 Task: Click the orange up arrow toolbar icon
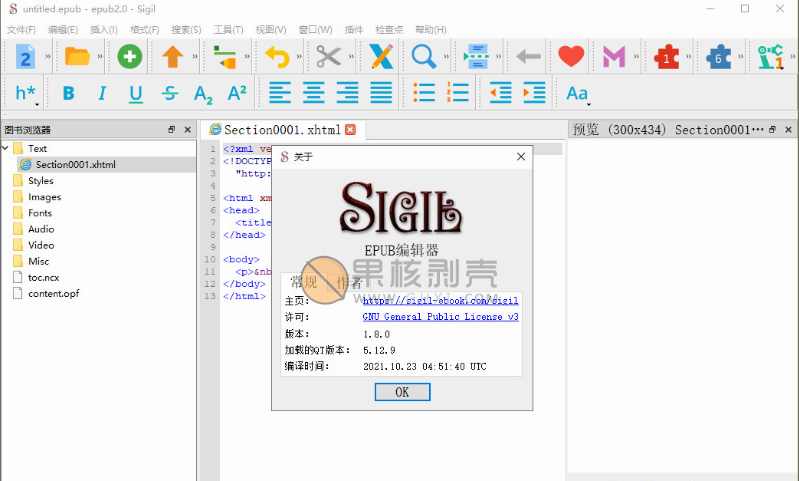(x=173, y=56)
